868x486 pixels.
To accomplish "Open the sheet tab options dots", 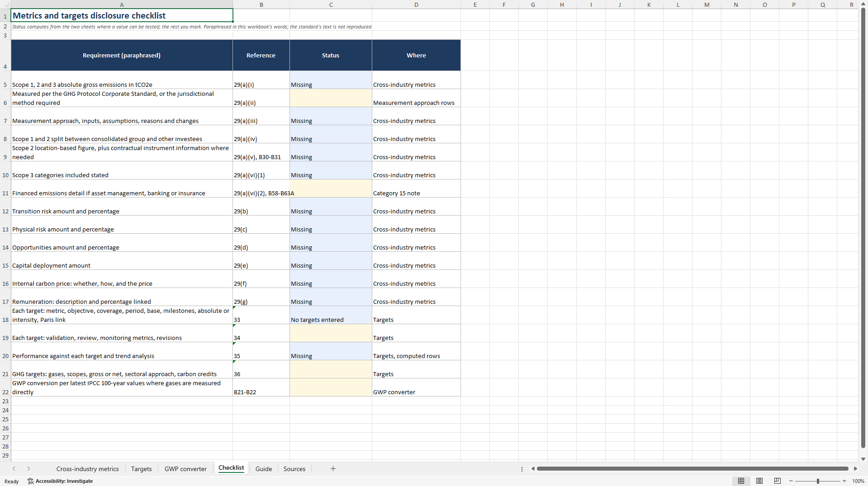I will [x=522, y=469].
